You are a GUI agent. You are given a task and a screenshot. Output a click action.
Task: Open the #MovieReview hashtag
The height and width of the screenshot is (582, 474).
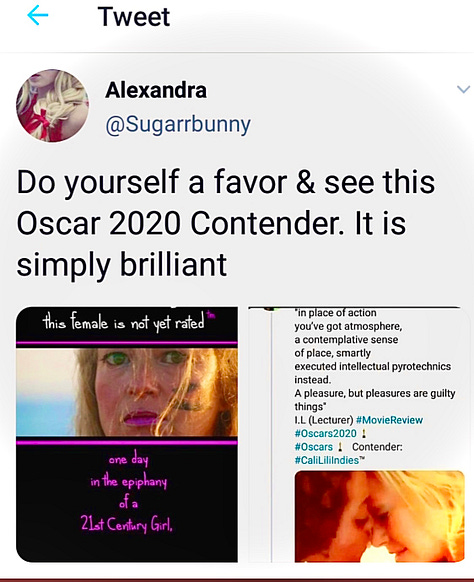point(389,420)
